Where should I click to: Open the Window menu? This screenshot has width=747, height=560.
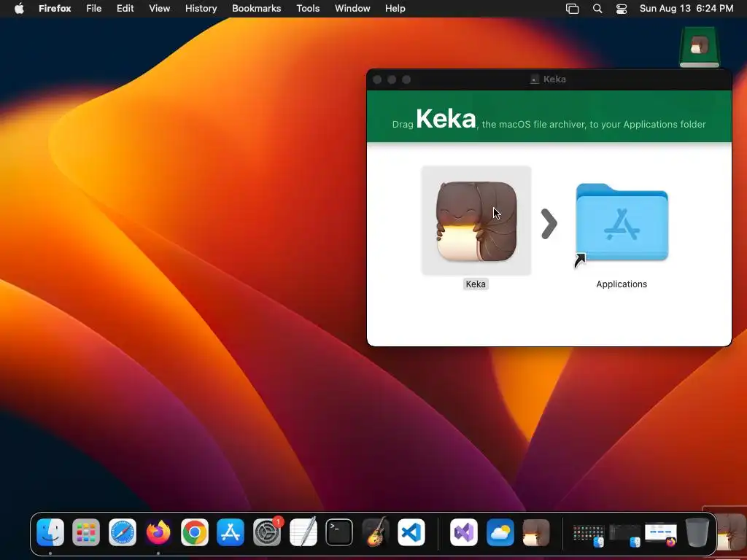pyautogui.click(x=352, y=9)
